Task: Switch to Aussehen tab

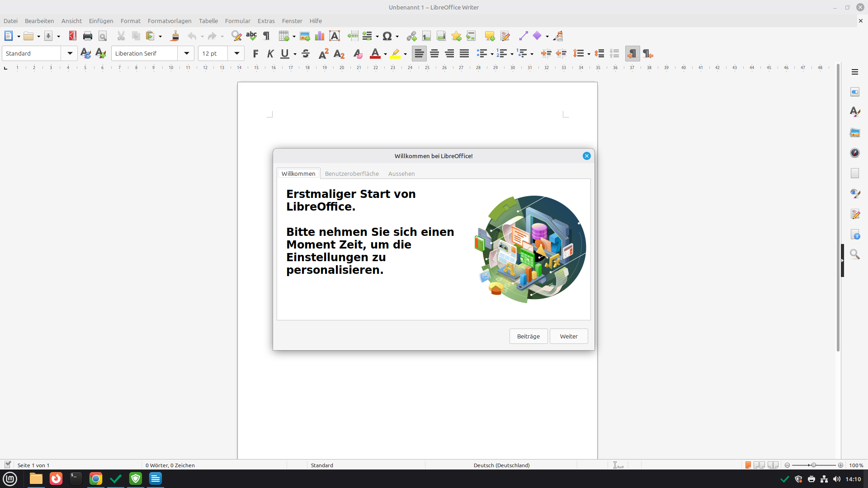Action: [401, 174]
